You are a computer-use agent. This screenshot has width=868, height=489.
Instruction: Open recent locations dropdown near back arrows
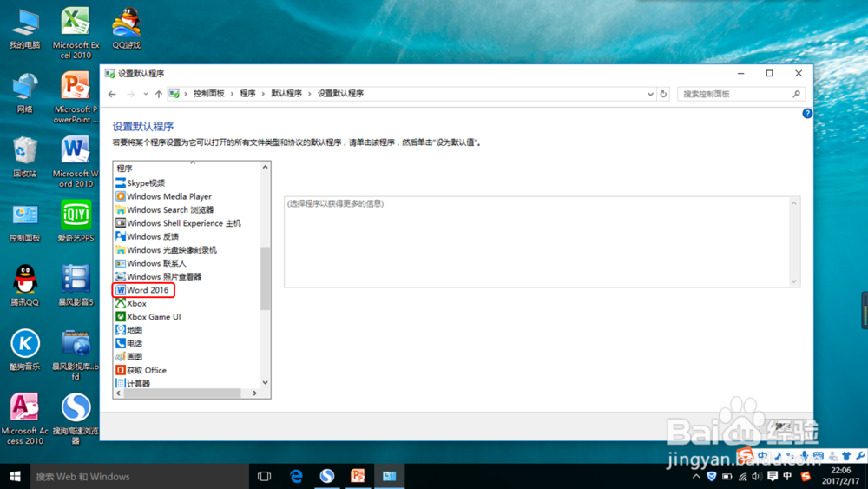pyautogui.click(x=146, y=94)
